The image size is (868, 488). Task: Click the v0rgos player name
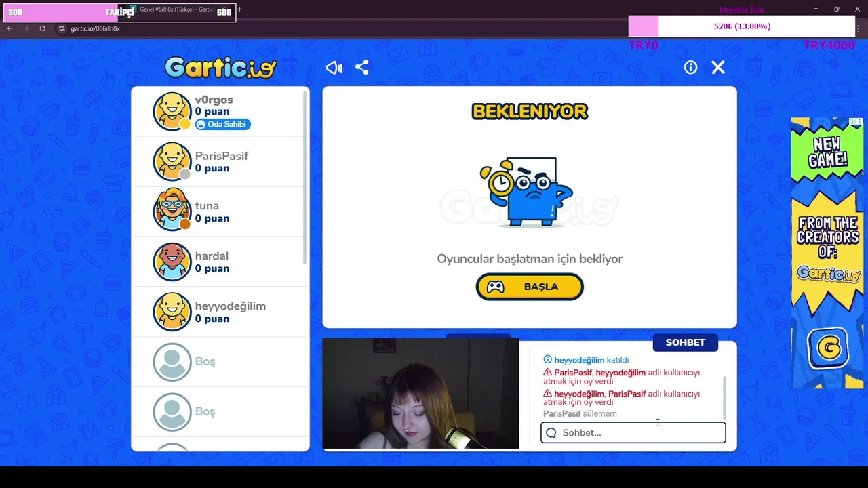coord(214,100)
